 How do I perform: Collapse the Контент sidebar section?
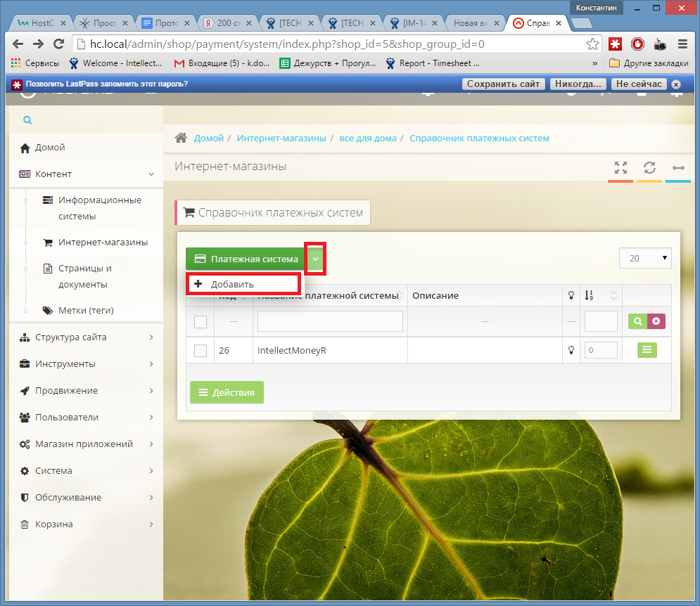(x=86, y=174)
